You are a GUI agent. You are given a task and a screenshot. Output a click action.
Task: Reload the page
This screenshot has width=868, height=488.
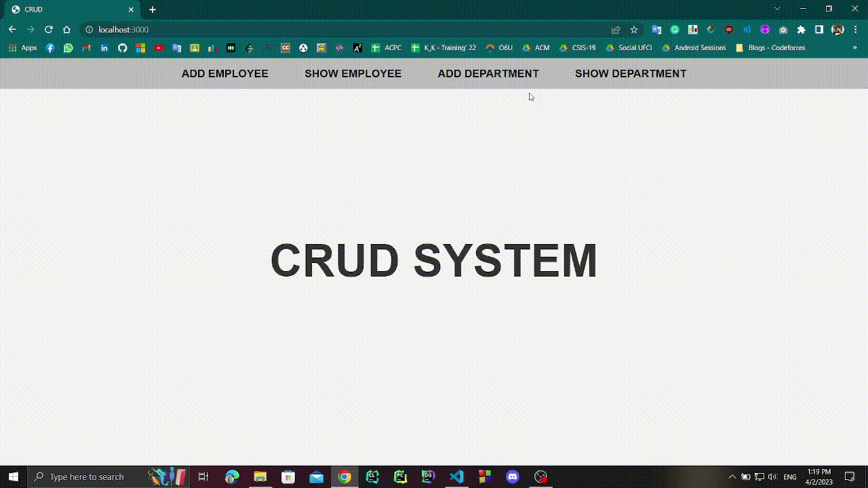tap(48, 30)
